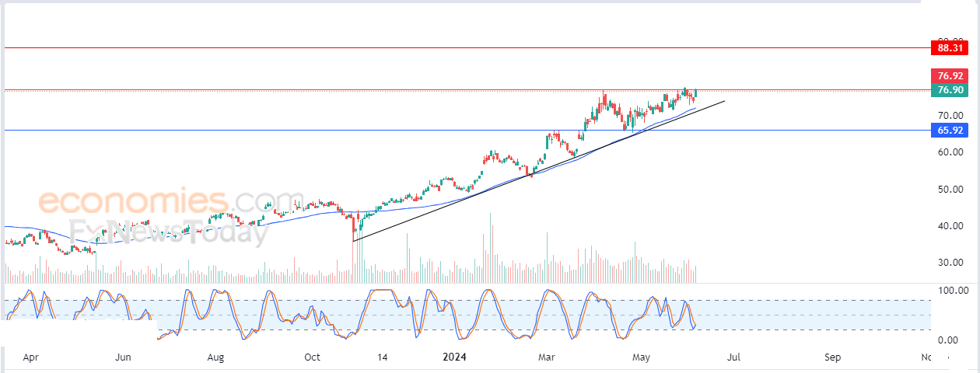This screenshot has width=980, height=373.
Task: Click the 50.00 price axis value
Action: [951, 189]
